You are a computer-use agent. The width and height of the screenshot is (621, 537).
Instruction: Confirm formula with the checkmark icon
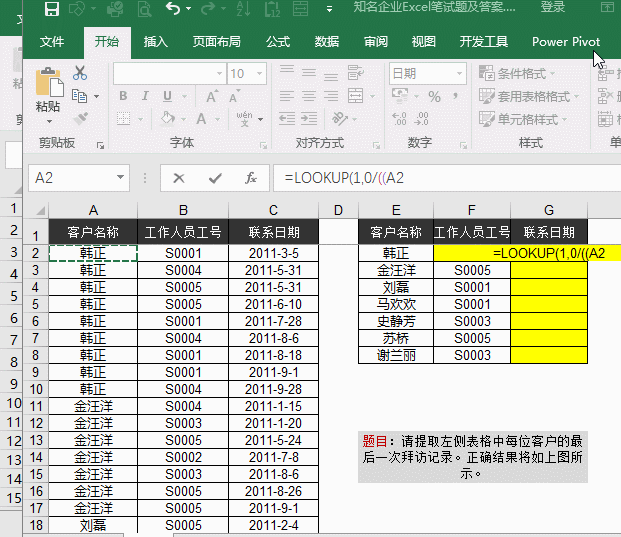[x=215, y=178]
